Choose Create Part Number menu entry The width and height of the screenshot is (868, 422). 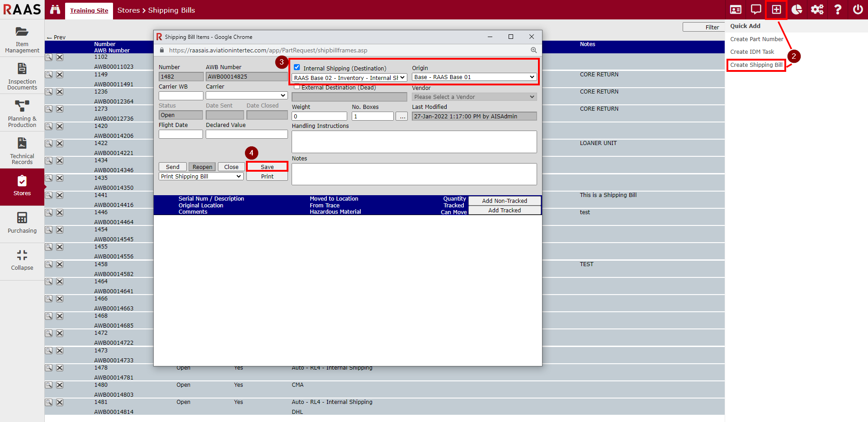[756, 39]
